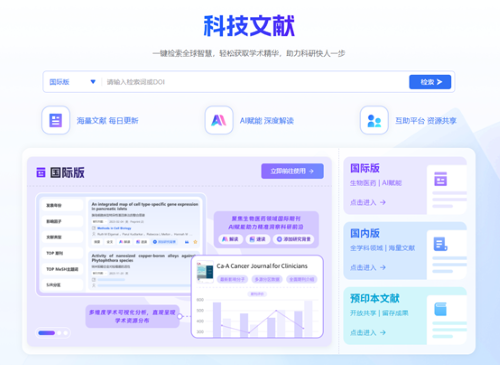Click 点击进入 link in the 国内版 card
The image size is (500, 365).
pos(368,267)
